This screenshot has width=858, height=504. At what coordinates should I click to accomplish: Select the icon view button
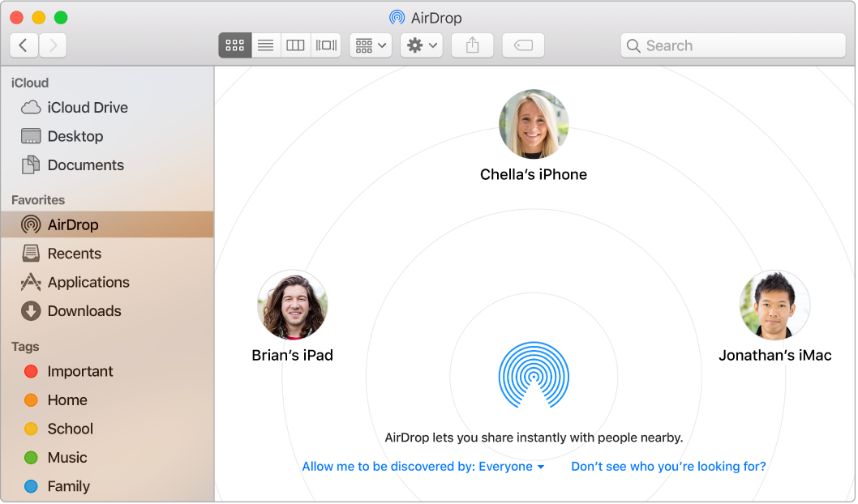pyautogui.click(x=234, y=45)
